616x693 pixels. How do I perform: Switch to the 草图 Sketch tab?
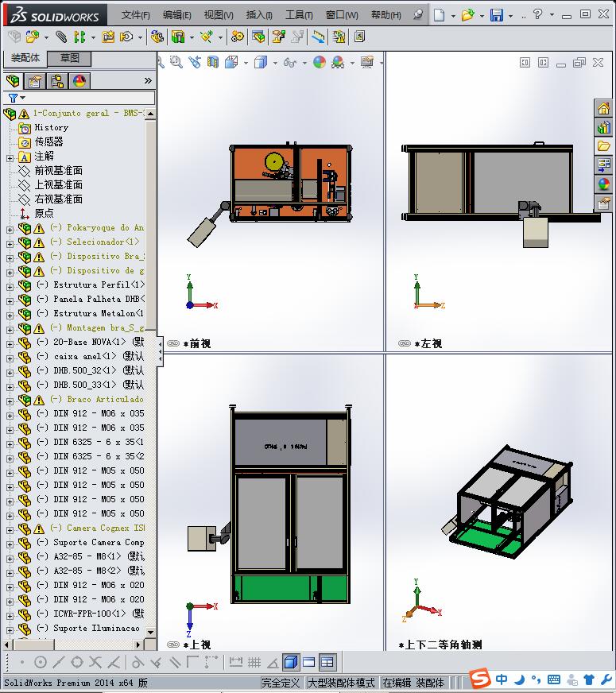(x=69, y=58)
